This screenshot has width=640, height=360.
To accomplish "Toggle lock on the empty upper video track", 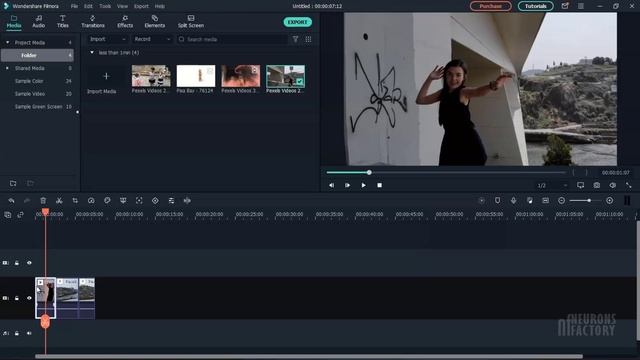I will pyautogui.click(x=17, y=263).
